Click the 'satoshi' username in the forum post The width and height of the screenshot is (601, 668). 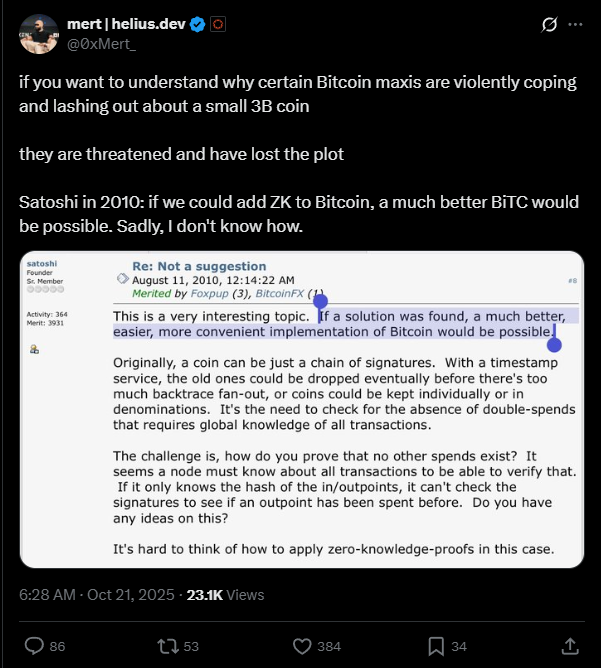point(42,264)
